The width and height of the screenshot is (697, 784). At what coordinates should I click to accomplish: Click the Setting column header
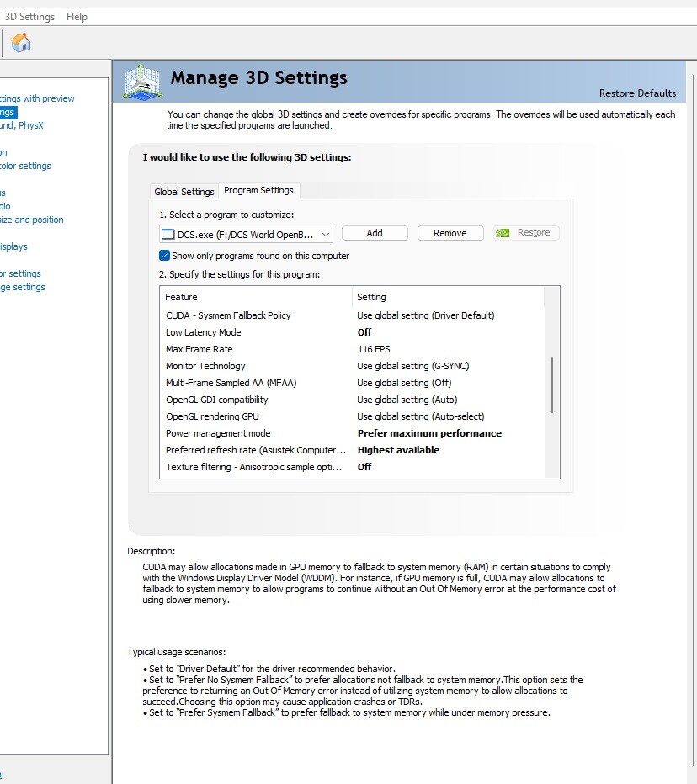click(449, 297)
